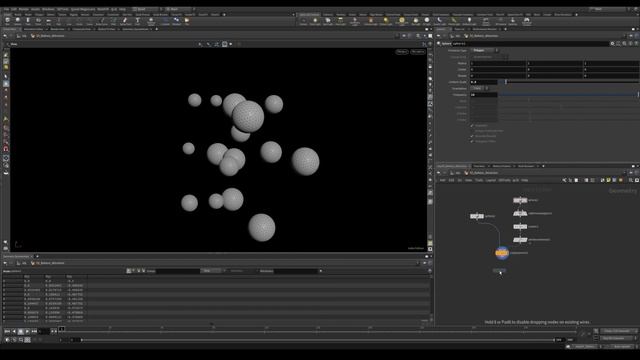Select the Tube shelf tool
This screenshot has width=640, height=360.
(28, 21)
